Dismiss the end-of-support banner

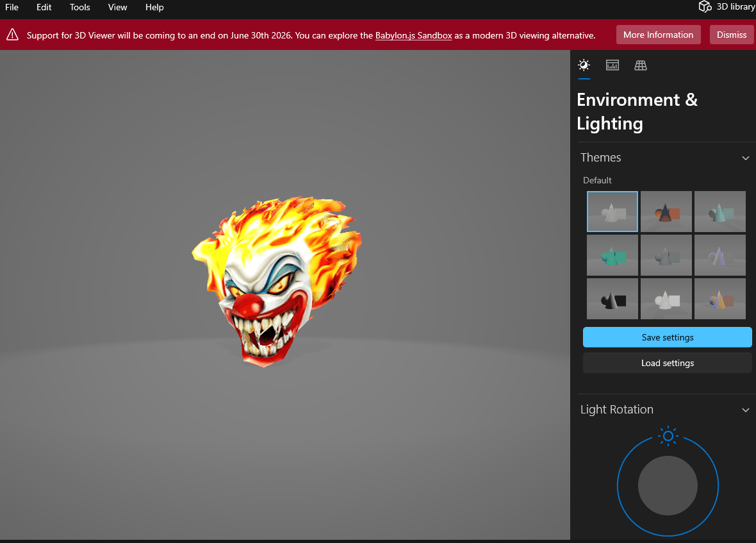[x=732, y=35]
